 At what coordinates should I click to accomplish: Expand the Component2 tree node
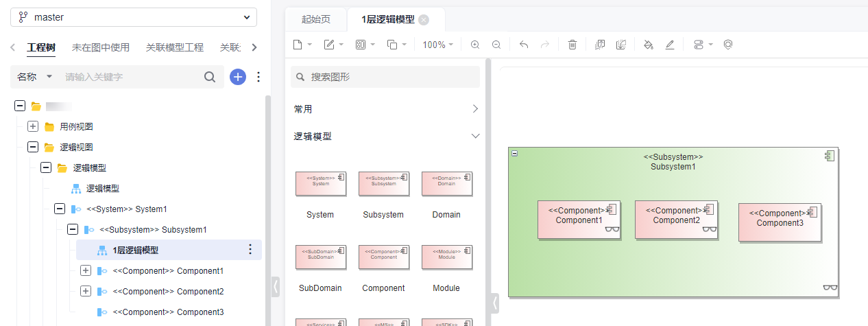tap(86, 292)
